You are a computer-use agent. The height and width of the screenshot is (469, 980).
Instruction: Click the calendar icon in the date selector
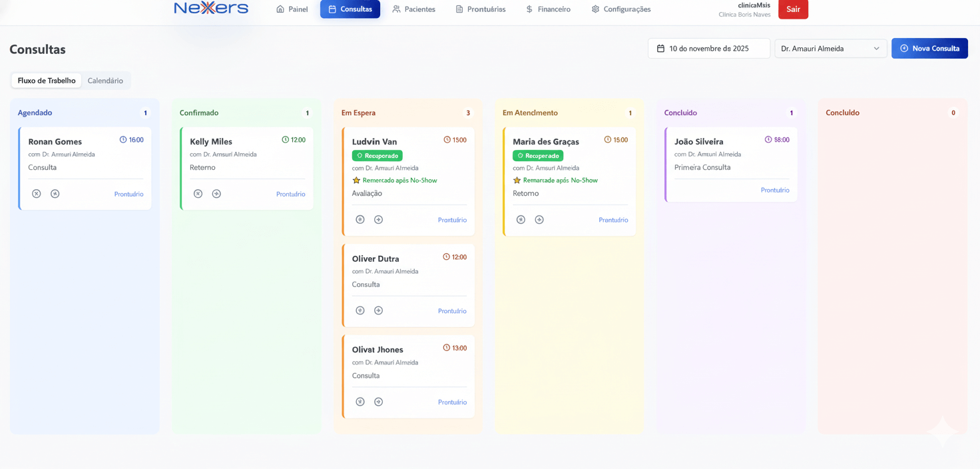[660, 48]
